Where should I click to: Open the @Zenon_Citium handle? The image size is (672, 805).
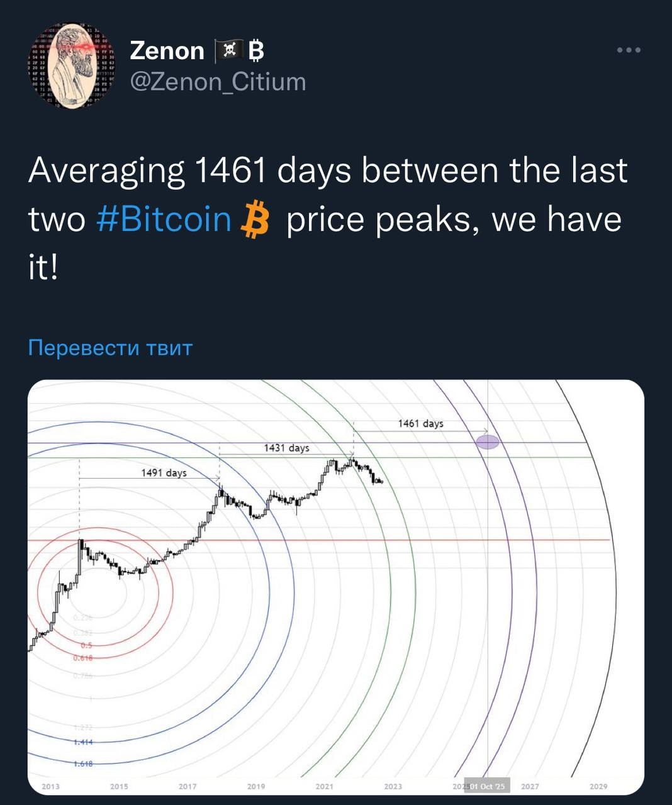click(x=218, y=82)
